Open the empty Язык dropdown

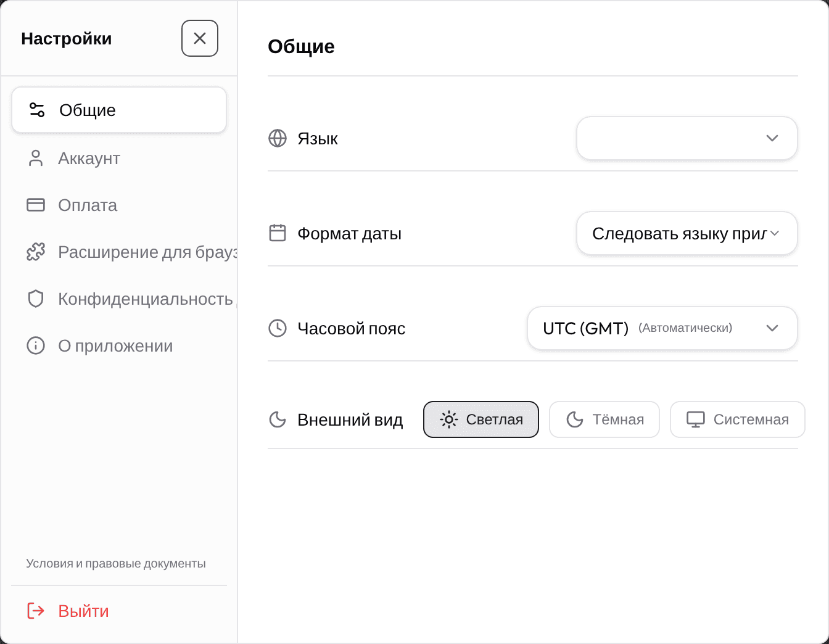[687, 138]
